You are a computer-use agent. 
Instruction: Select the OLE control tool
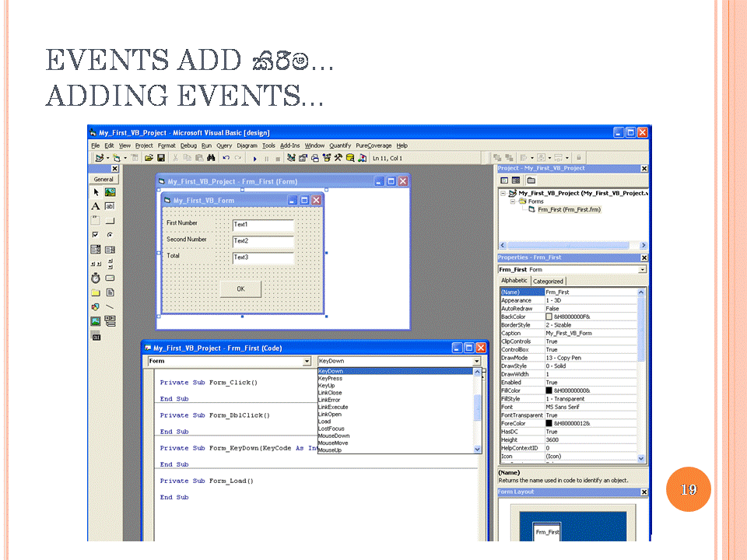click(96, 336)
